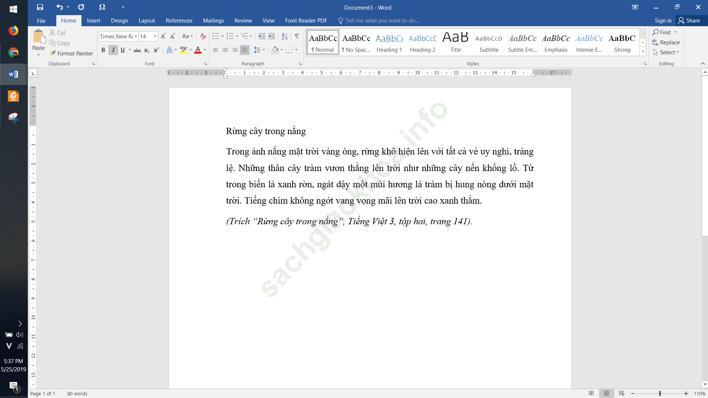Screen dimensions: 708x398
Task: Right align the paragraph
Action: tap(235, 50)
